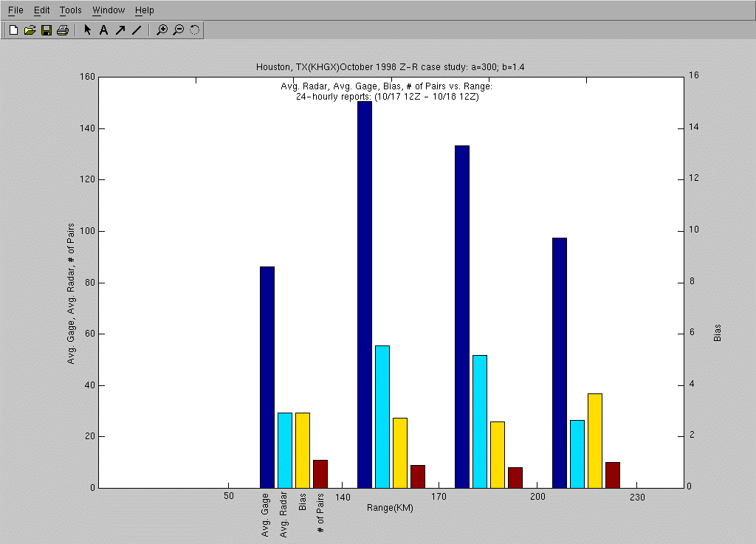Screen dimensions: 756x544
Task: Click the left y-axis label 'Avg. Gage, Avg. Radar, # of Pairs'
Action: pyautogui.click(x=71, y=294)
